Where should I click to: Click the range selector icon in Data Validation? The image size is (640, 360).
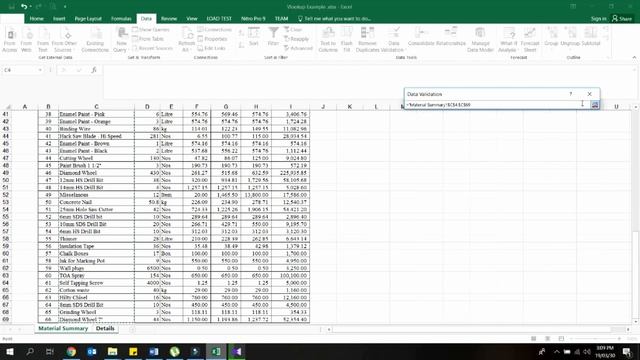tap(595, 105)
